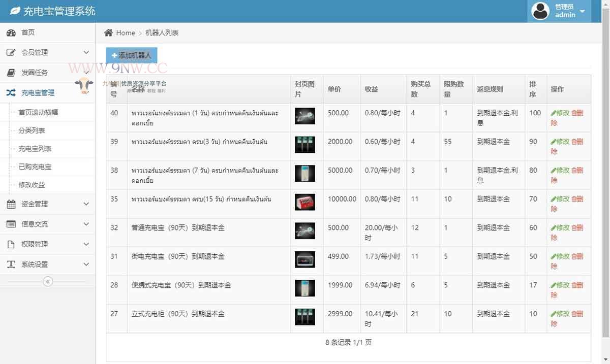Click the calendar icon beside 资金管理
The height and width of the screenshot is (364, 610).
[x=11, y=204]
